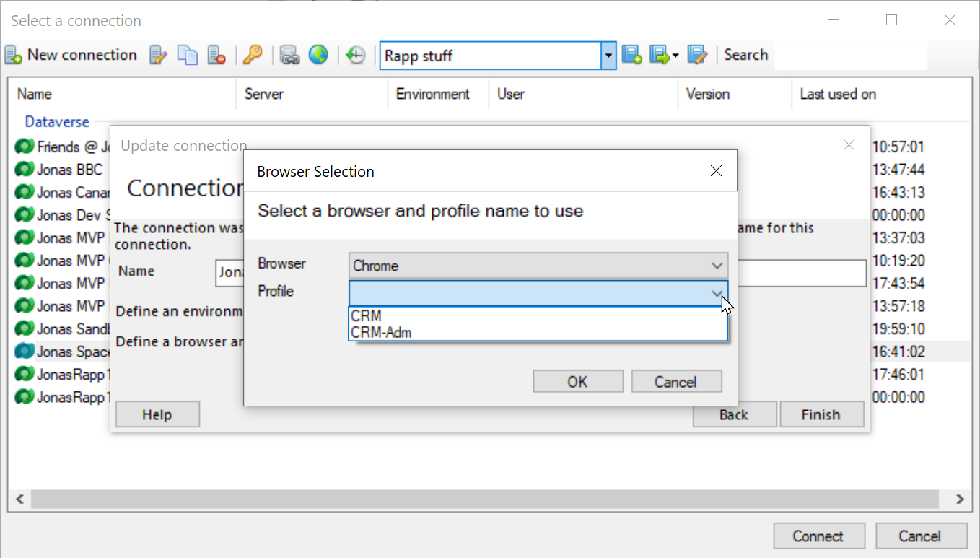Select the password key icon
Image resolution: width=980 pixels, height=558 pixels.
pos(252,55)
